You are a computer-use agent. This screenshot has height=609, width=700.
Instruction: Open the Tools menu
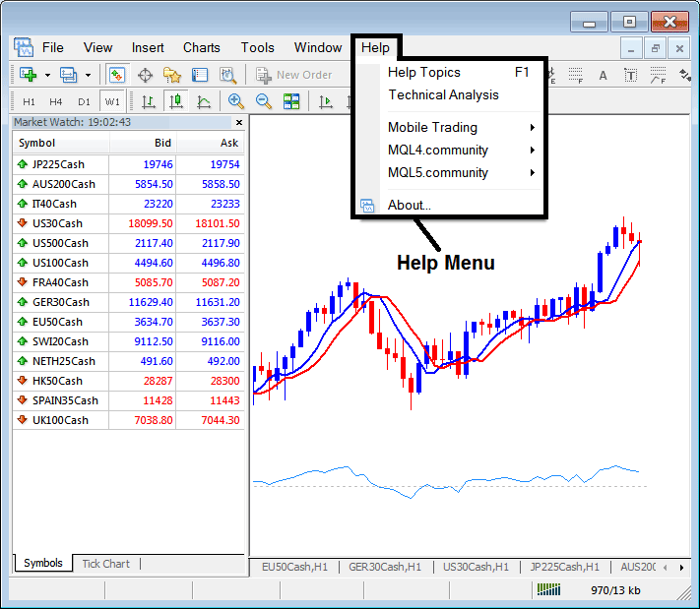pos(258,48)
